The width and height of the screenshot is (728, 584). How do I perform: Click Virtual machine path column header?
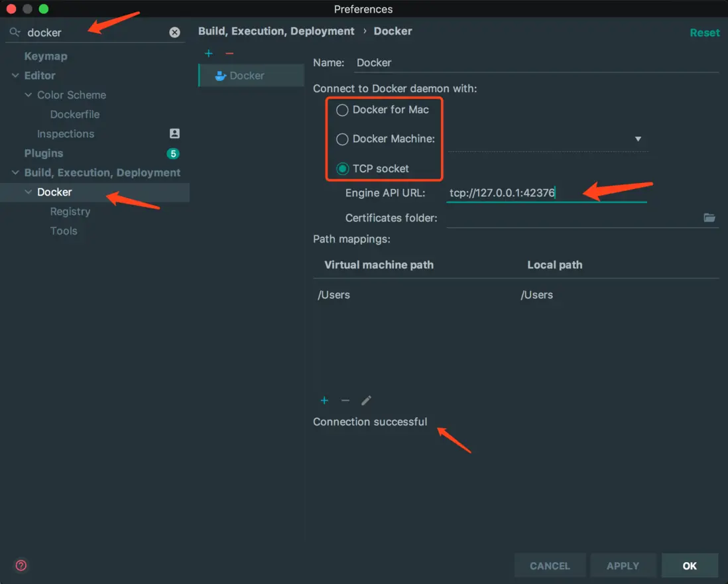point(379,264)
